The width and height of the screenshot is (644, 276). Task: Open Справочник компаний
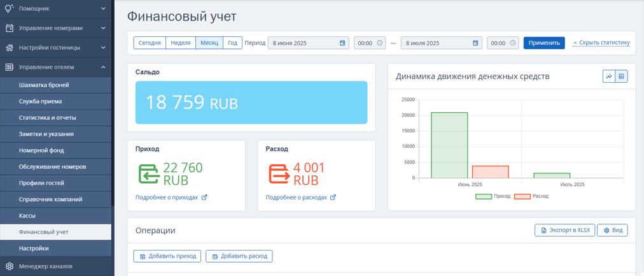(55, 200)
